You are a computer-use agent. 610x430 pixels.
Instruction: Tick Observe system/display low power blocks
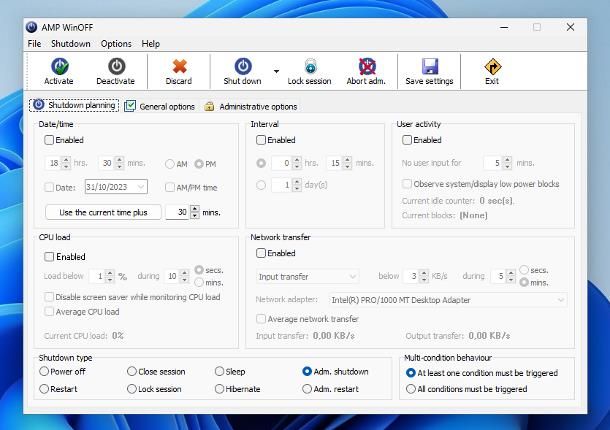[407, 184]
